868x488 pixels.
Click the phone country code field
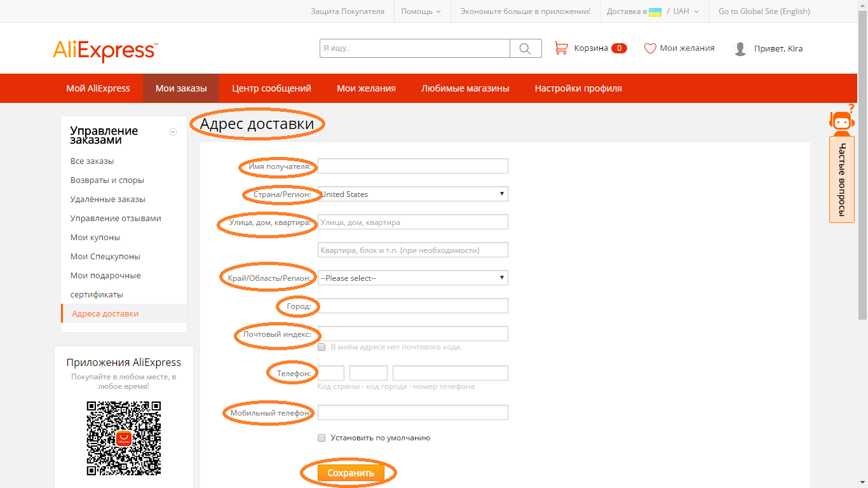coord(331,373)
